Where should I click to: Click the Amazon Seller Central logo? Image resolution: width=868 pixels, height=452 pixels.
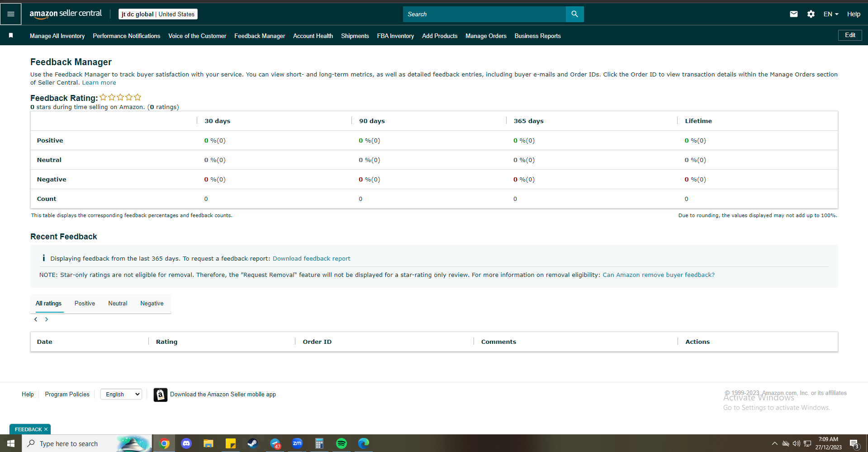tap(66, 14)
